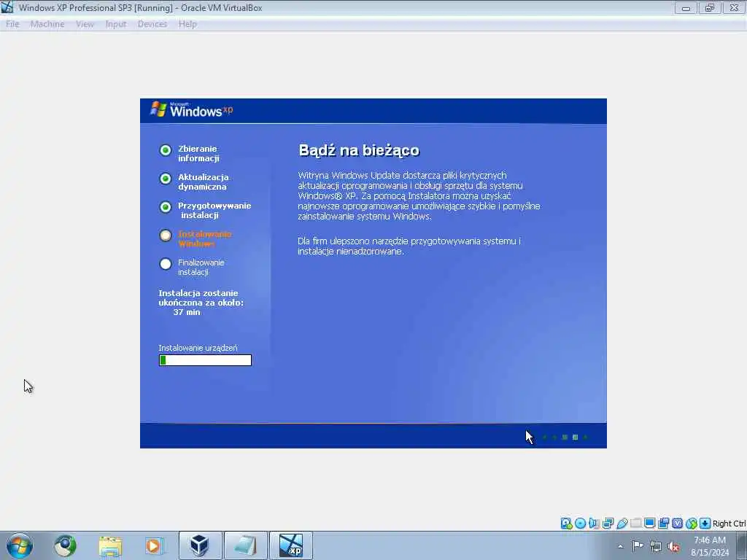747x560 pixels.
Task: Click the 'Finalizowanie instalacji' step indicator
Action: point(166,264)
